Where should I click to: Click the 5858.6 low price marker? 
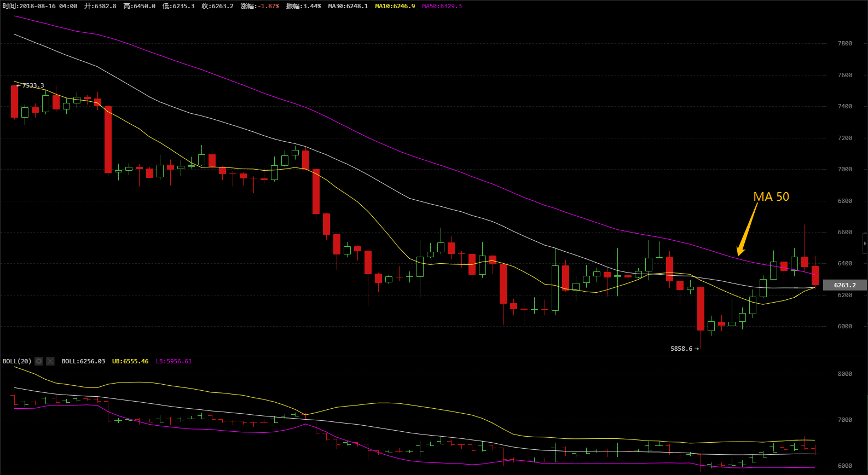[682, 349]
